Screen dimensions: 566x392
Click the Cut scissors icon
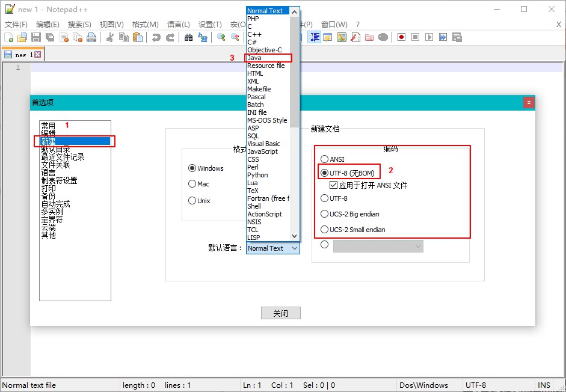coord(110,37)
